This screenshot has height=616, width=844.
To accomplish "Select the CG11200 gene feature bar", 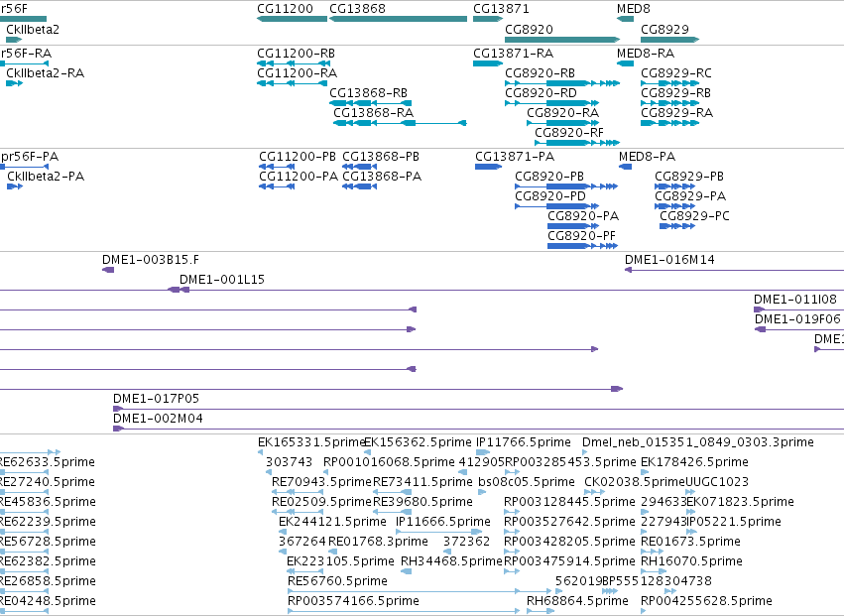I will point(293,19).
